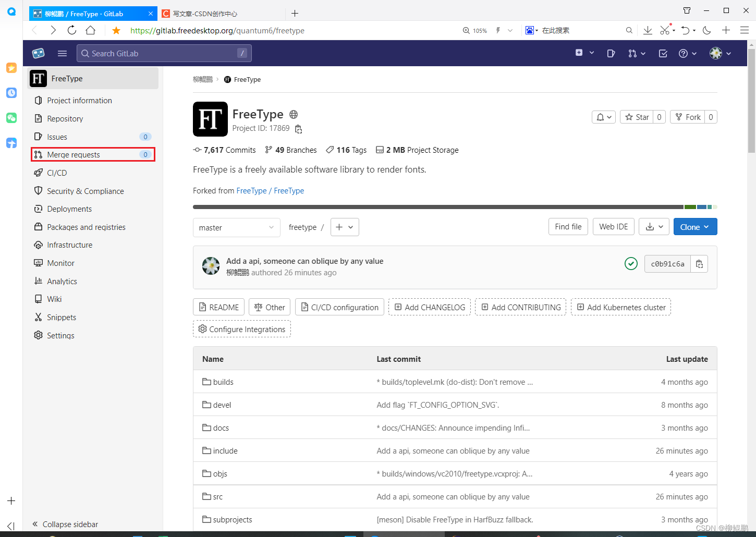
Task: Go to the browser home page icon
Action: [x=91, y=30]
